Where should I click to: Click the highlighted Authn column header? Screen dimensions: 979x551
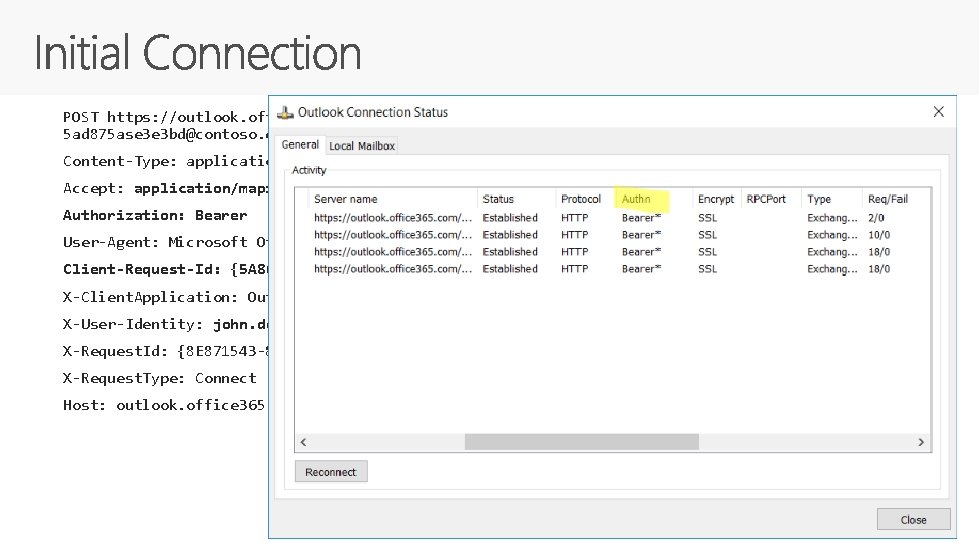(x=642, y=199)
